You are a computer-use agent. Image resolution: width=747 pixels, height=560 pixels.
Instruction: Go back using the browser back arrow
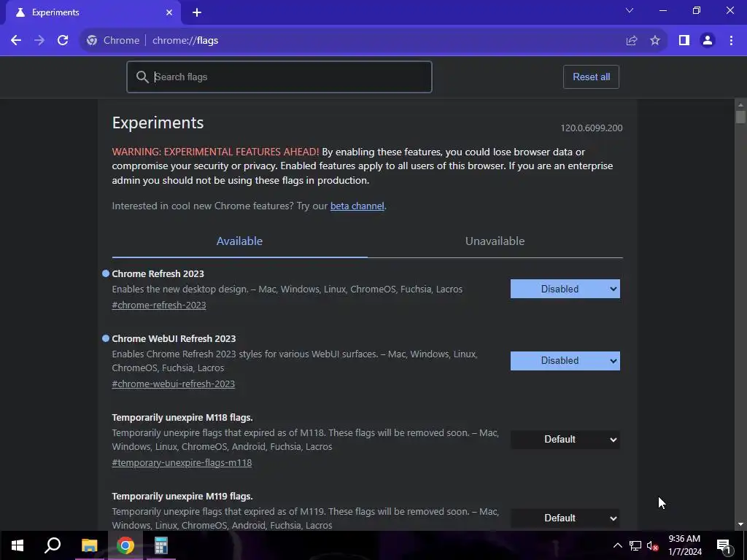click(16, 41)
